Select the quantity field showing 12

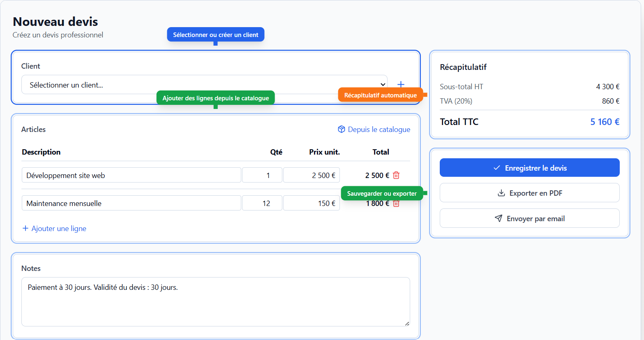click(x=262, y=203)
